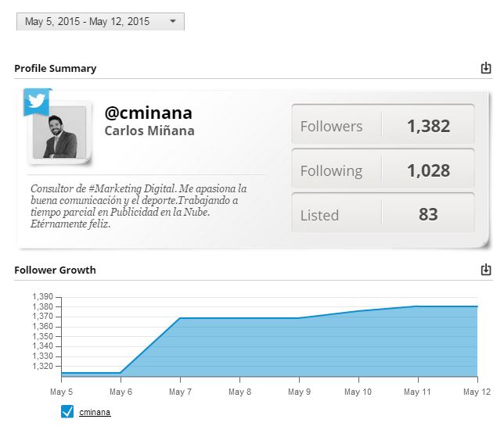
Task: Open Carlos Miñana's profile photo
Action: (x=59, y=132)
